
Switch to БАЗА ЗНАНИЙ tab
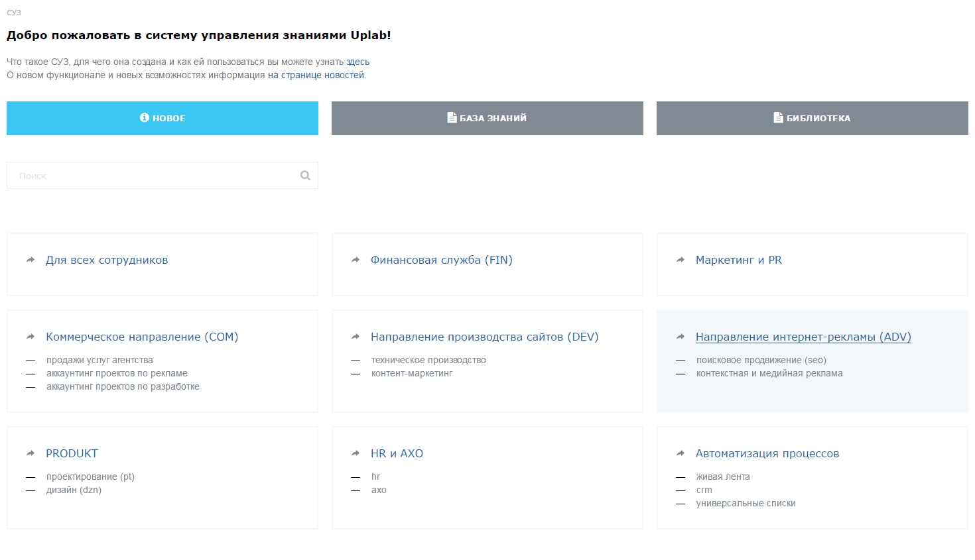pos(487,118)
